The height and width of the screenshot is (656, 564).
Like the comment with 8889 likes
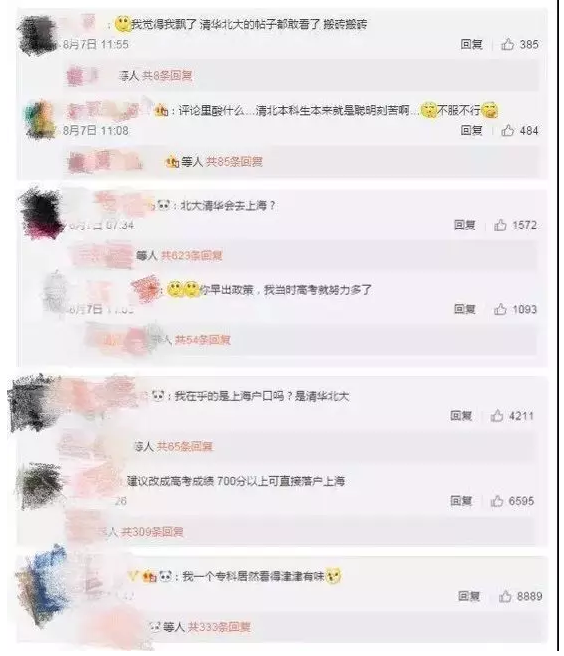(x=505, y=596)
